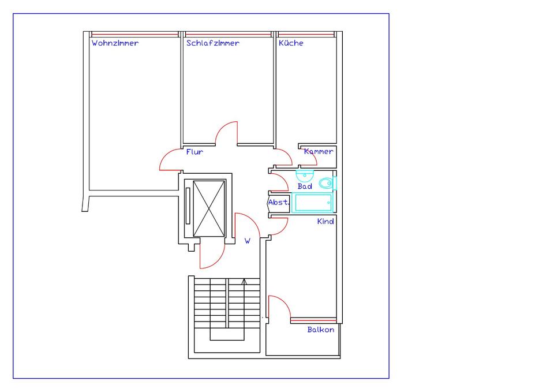Viewport: 554px width, 392px height.
Task: Click the red window line above Schlafzimmer
Action: (228, 35)
